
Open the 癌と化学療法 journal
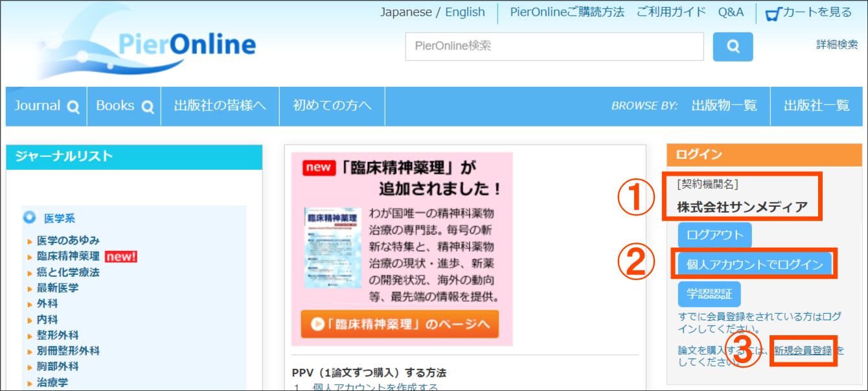click(68, 272)
